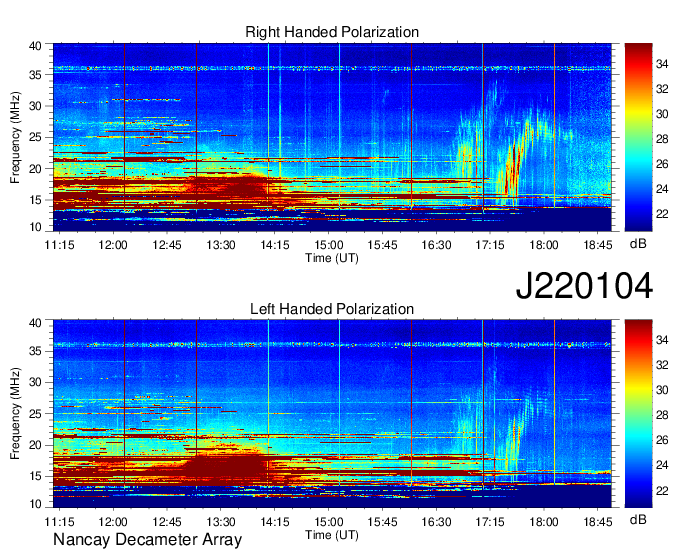The height and width of the screenshot is (552, 680).
Task: Click the top plot's Time (UT) axis label
Action: [332, 258]
